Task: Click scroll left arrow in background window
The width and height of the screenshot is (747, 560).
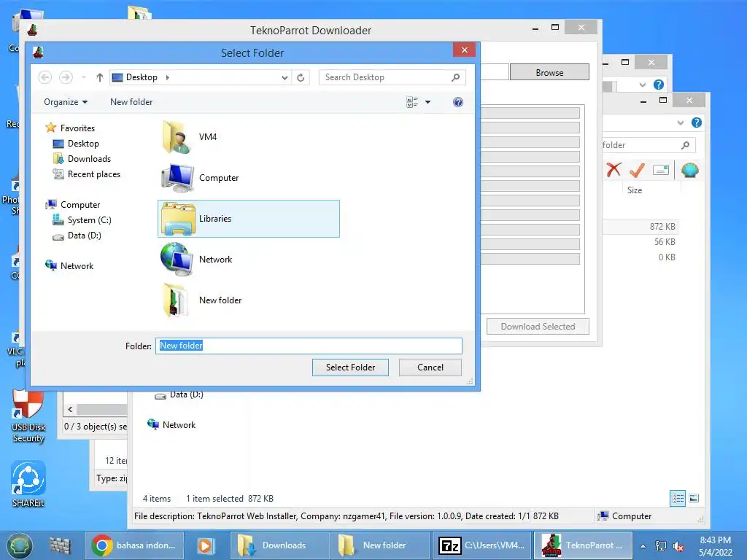Action: [71, 410]
